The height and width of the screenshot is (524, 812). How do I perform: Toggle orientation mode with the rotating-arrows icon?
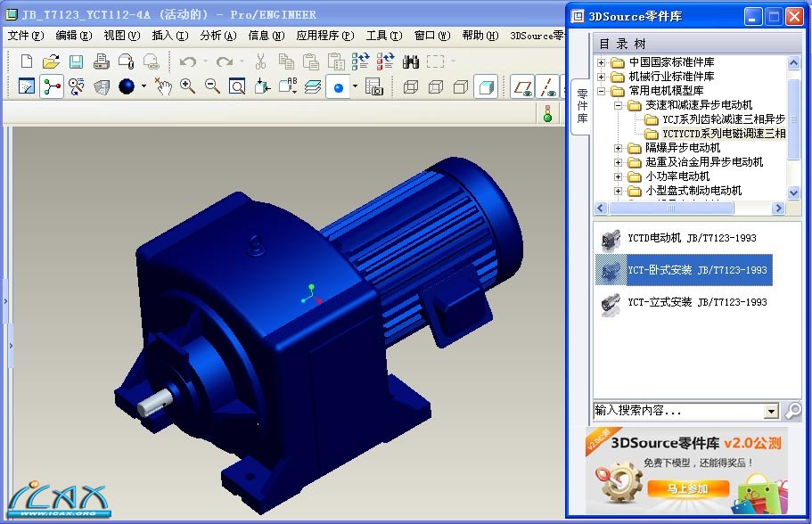[76, 86]
